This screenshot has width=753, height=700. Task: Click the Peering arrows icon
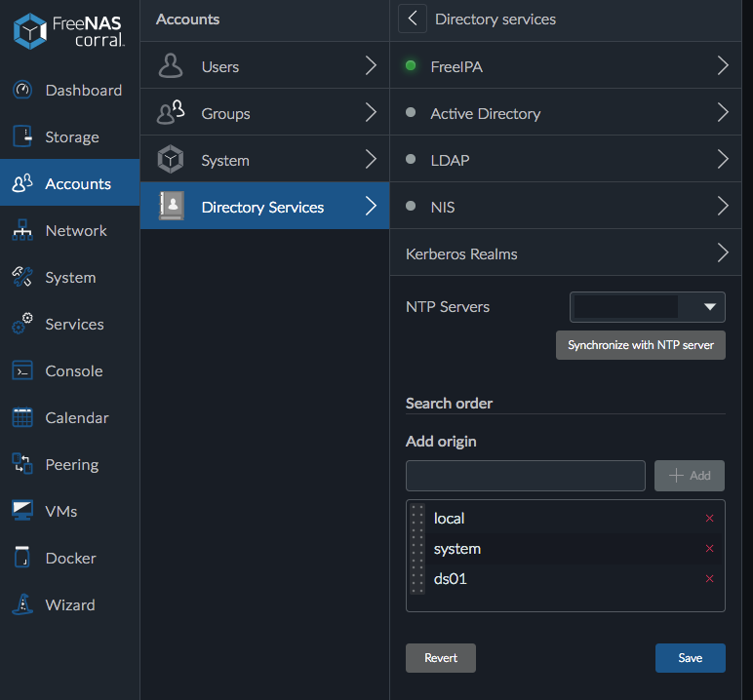coord(22,464)
